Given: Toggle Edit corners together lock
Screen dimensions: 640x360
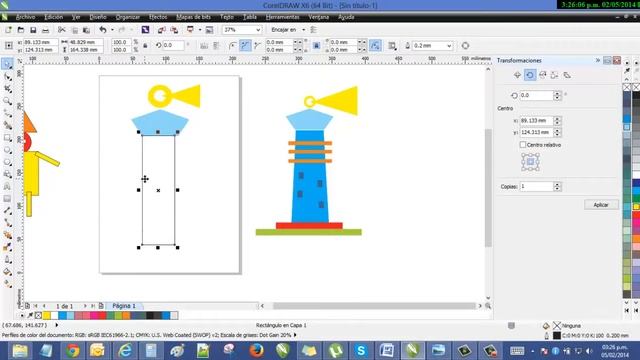Looking at the screenshot, I should [316, 46].
